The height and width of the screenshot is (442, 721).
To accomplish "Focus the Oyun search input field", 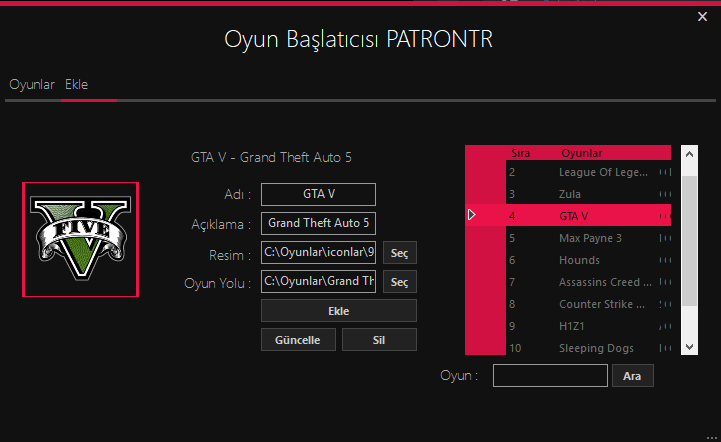I will pos(550,375).
